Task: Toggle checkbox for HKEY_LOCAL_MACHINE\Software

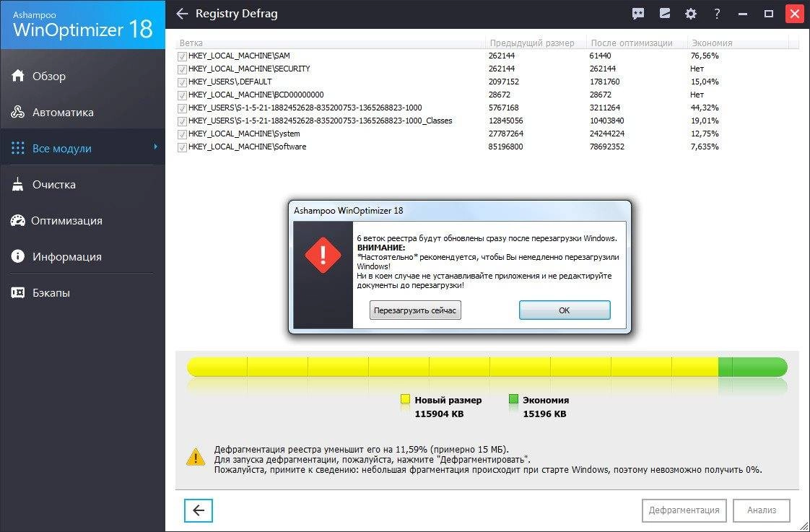Action: (x=182, y=147)
